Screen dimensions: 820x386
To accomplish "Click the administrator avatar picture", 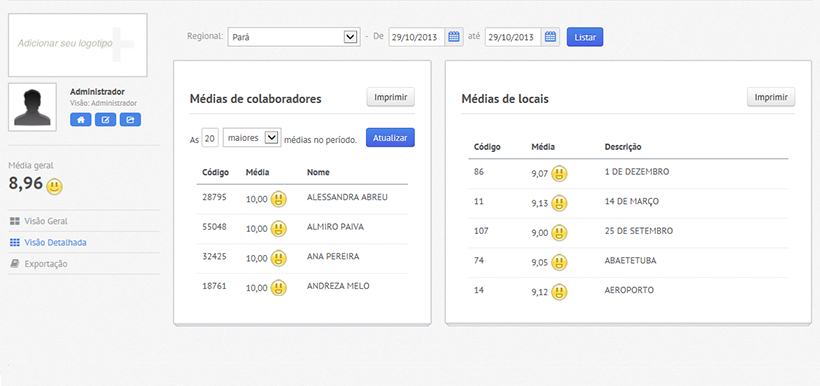I will tap(32, 107).
